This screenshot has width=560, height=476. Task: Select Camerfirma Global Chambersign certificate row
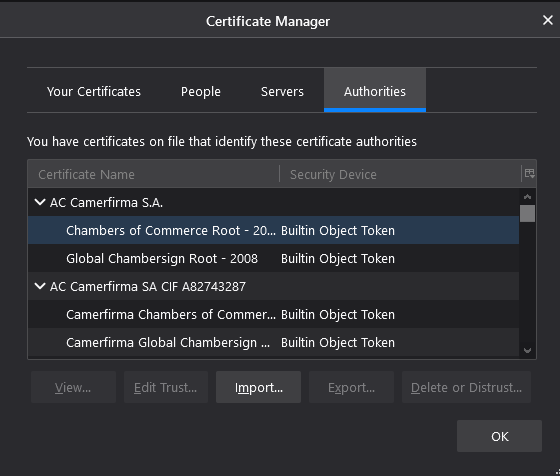(x=273, y=342)
